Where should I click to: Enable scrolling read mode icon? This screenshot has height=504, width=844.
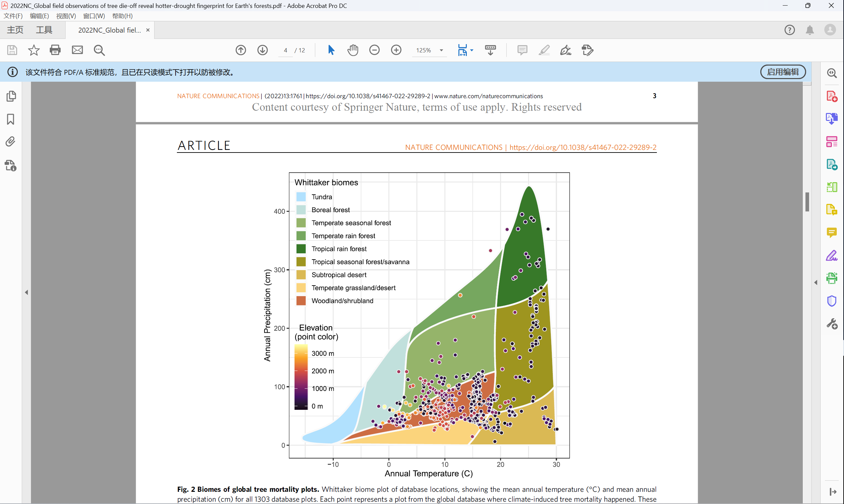coord(491,50)
